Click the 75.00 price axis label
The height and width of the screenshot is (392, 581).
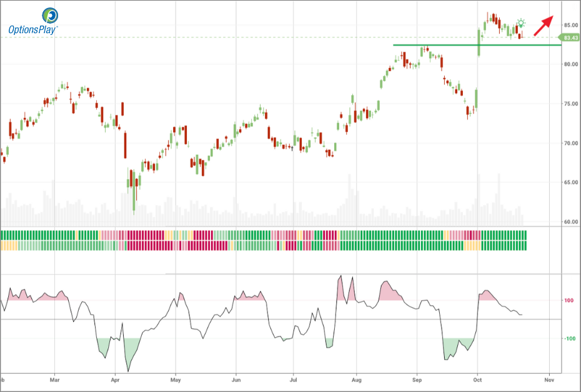coord(570,104)
